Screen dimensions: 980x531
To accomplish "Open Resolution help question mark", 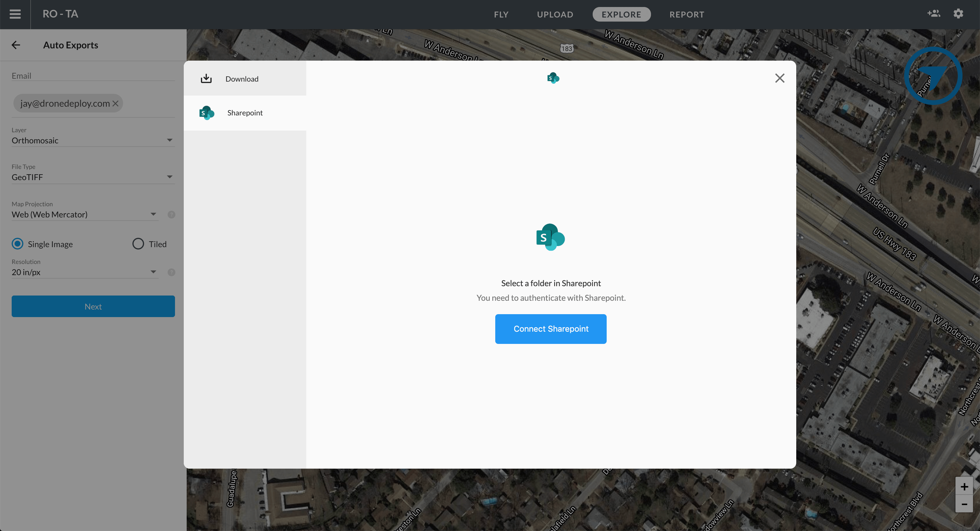I will click(171, 272).
